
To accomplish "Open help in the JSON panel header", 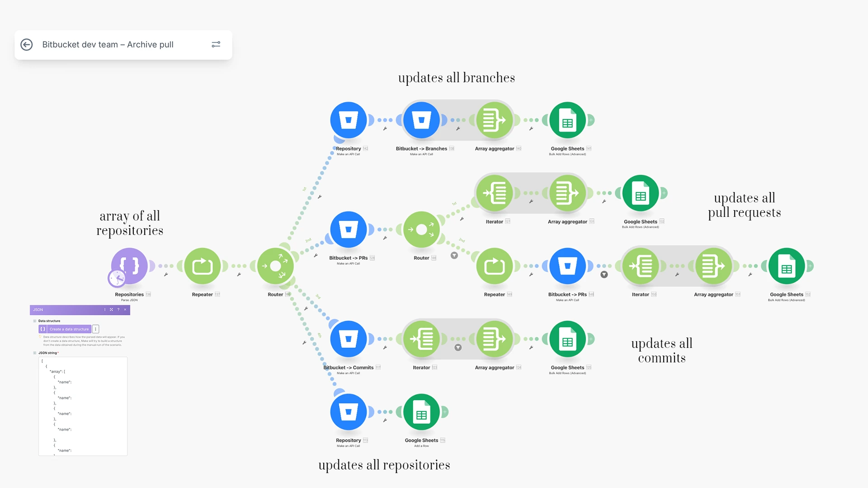I will (118, 310).
